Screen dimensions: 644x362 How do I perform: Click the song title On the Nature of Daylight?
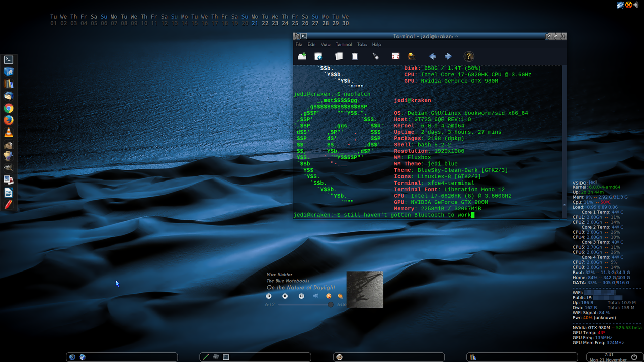pos(301,288)
